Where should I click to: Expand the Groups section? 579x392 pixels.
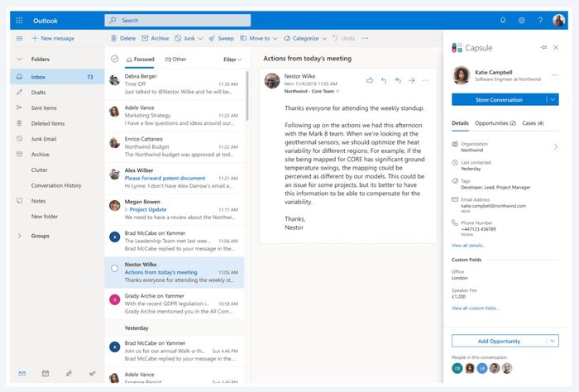[20, 236]
